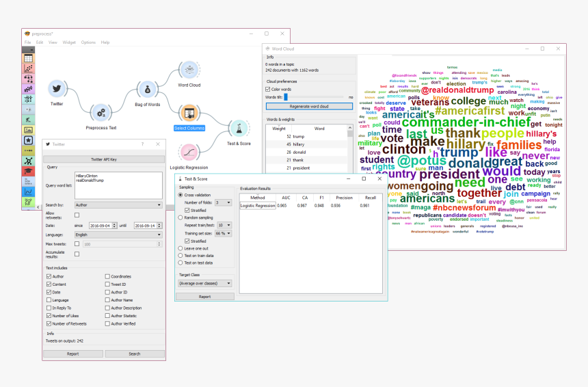
Task: Open the Visualize scatter plot category icon
Action: tap(28, 68)
